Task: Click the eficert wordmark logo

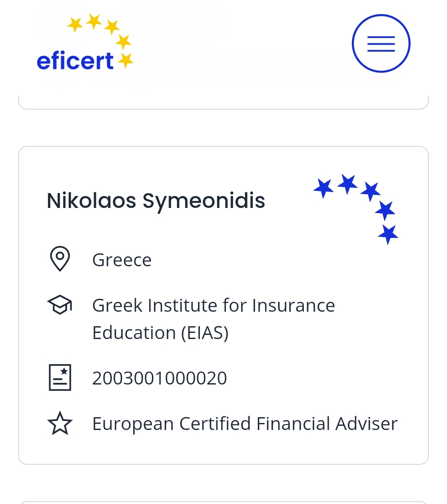Action: tap(75, 61)
